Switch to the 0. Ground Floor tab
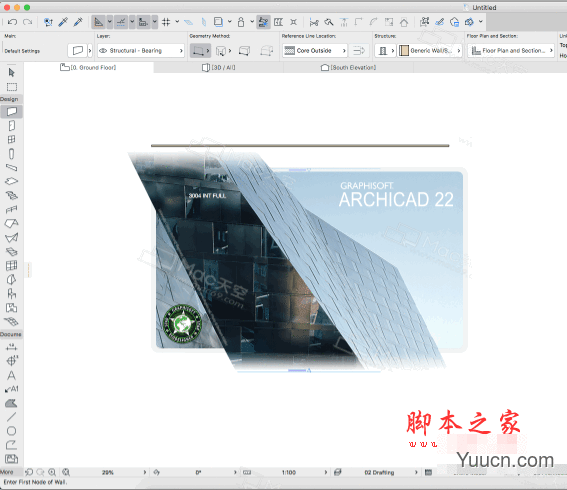Screen dimensions: 567x490 pyautogui.click(x=88, y=68)
